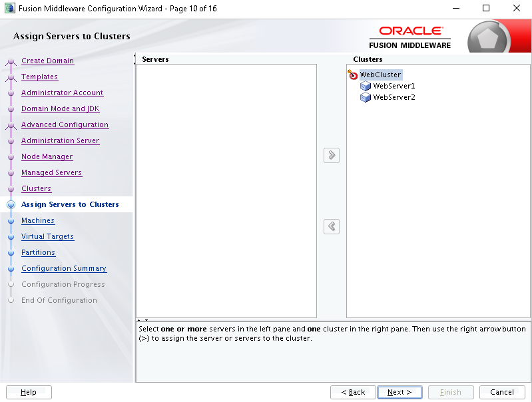
Task: Click the WebServer1 server icon
Action: 366,86
